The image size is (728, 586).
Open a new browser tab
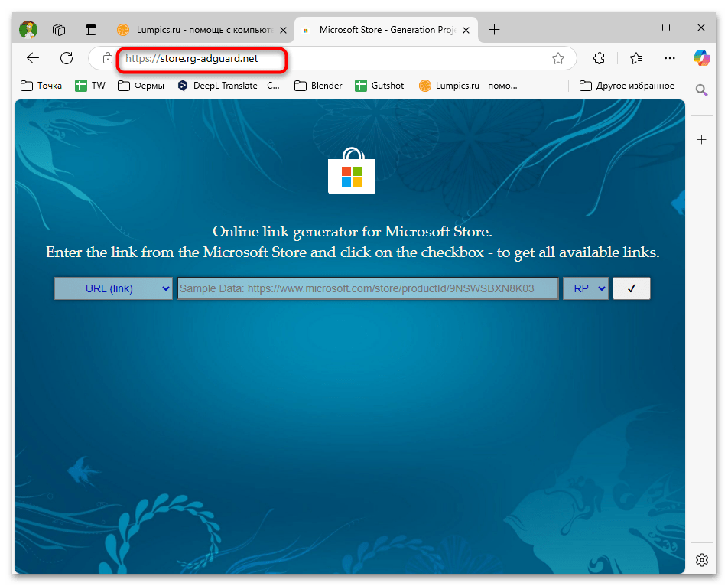click(495, 30)
